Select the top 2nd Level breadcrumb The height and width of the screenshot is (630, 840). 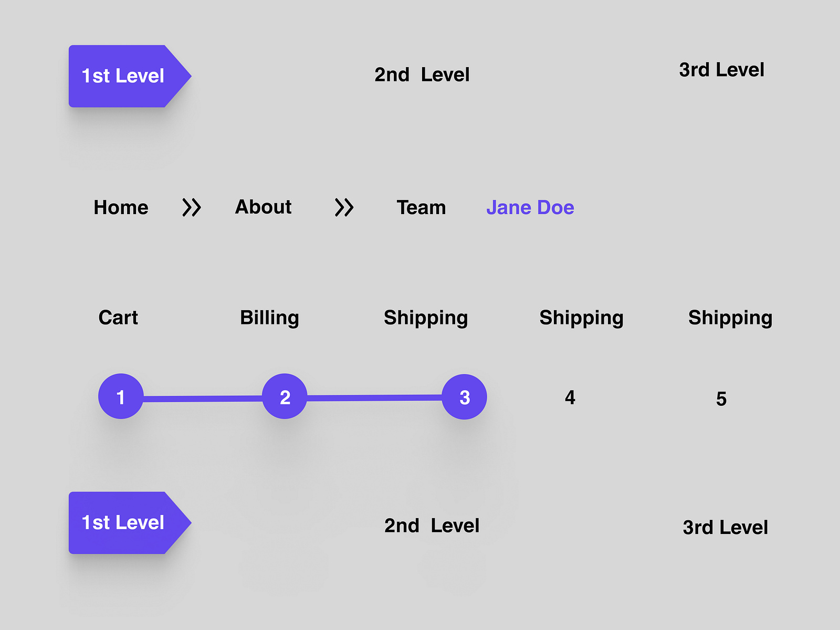tap(422, 75)
